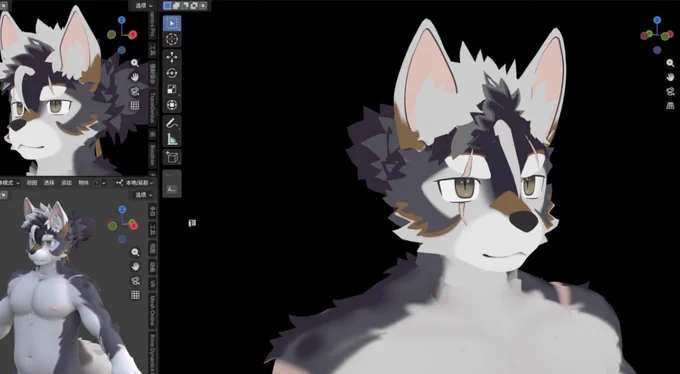The height and width of the screenshot is (374, 680).
Task: Open the 添加 menu in viewport header
Action: tap(66, 183)
